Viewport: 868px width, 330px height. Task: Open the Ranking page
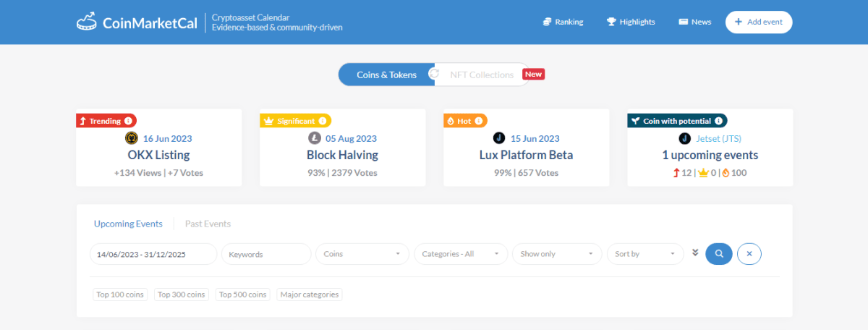563,22
